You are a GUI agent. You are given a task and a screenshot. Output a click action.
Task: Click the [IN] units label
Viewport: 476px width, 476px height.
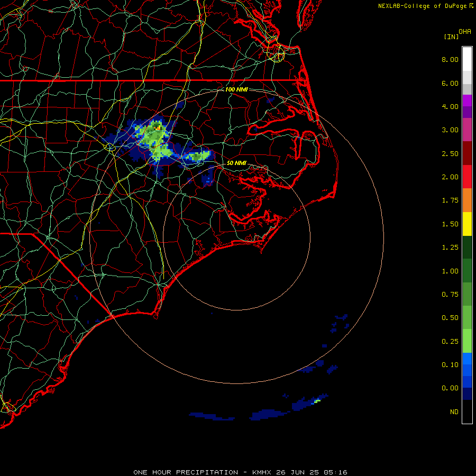[x=451, y=36]
